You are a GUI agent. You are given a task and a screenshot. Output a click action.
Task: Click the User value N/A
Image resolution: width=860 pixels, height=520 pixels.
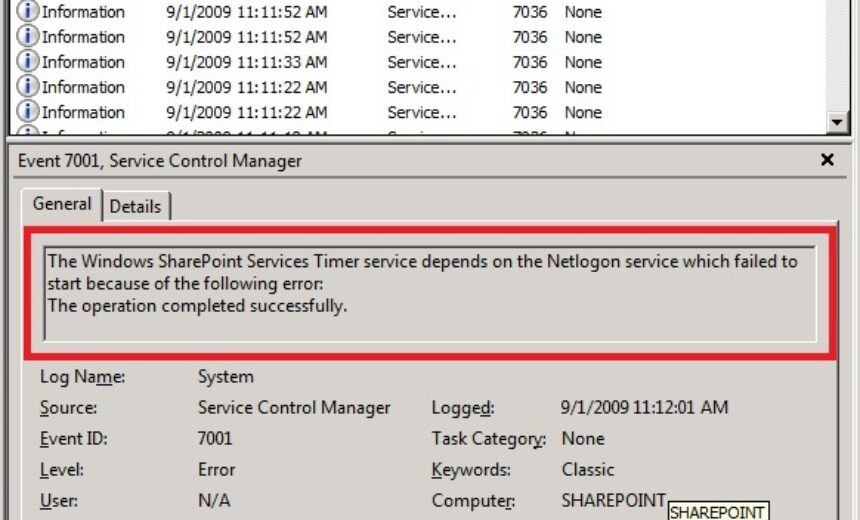[214, 500]
